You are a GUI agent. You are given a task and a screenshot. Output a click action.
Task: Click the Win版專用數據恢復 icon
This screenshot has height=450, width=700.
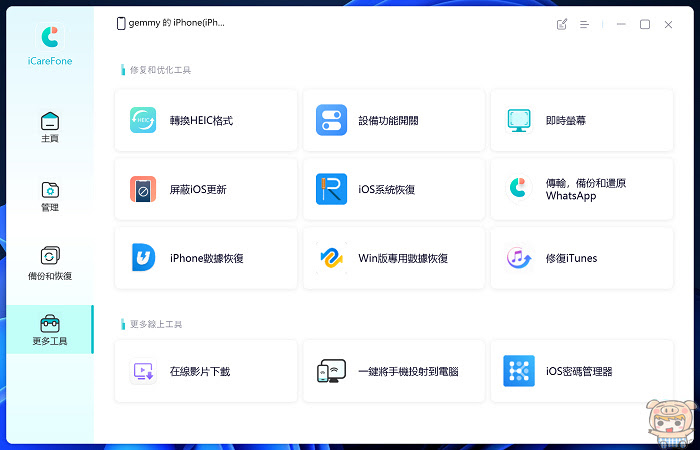click(331, 258)
